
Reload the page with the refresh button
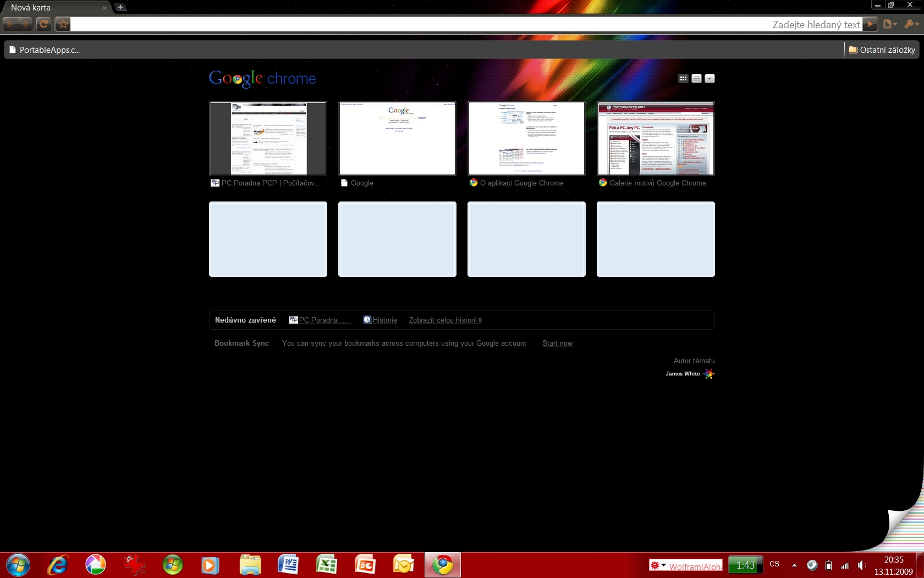(x=44, y=24)
